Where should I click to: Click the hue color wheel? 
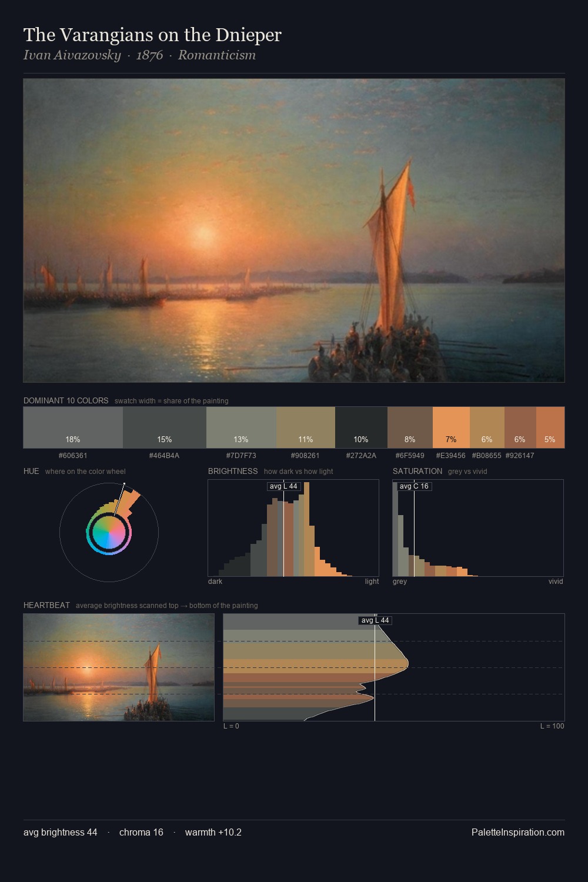tap(109, 532)
